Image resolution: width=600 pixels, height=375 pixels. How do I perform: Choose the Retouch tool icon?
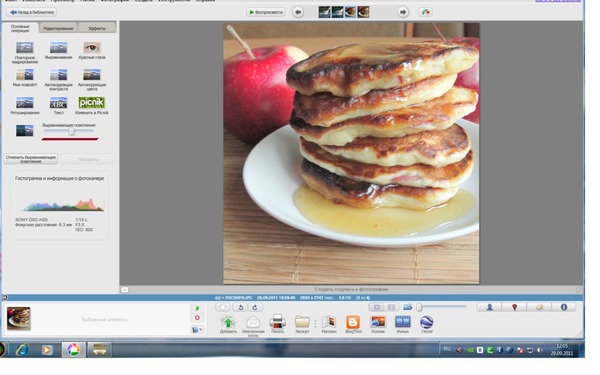(24, 103)
